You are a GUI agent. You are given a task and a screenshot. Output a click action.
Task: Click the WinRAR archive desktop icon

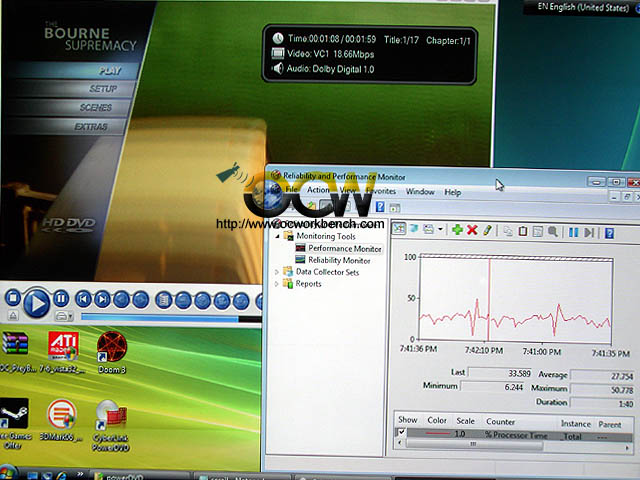tap(16, 352)
